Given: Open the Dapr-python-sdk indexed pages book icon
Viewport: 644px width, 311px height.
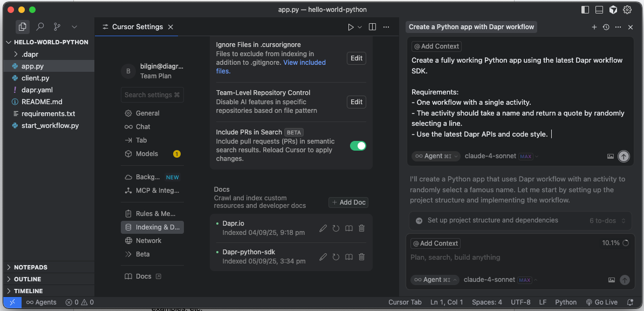Looking at the screenshot, I should click(349, 257).
